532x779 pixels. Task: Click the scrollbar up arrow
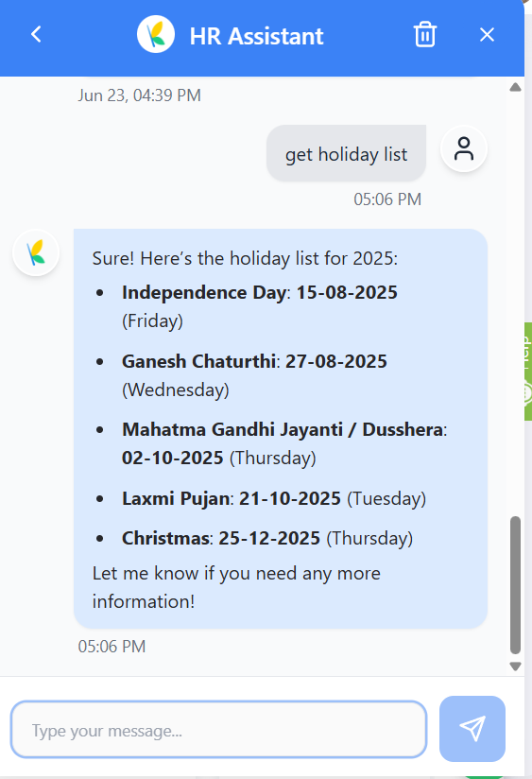pyautogui.click(x=515, y=87)
